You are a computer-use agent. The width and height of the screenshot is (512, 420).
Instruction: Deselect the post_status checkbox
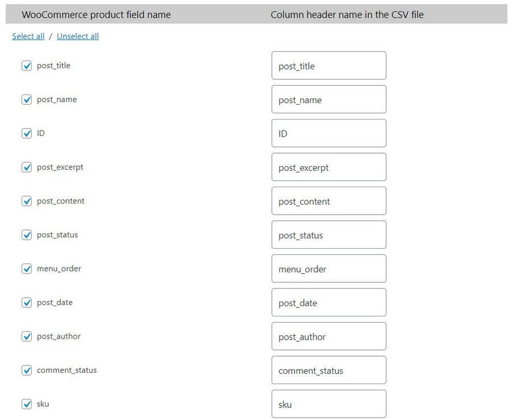(27, 235)
